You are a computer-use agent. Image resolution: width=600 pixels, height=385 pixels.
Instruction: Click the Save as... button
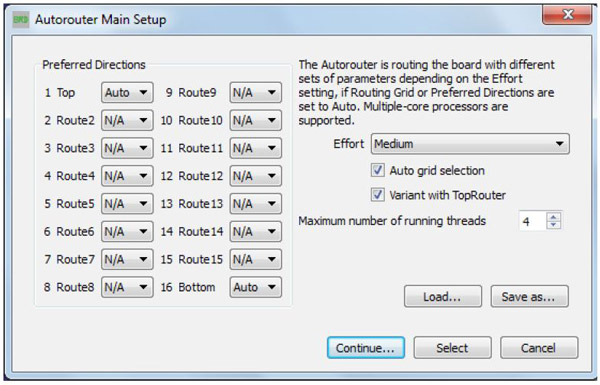pos(530,296)
